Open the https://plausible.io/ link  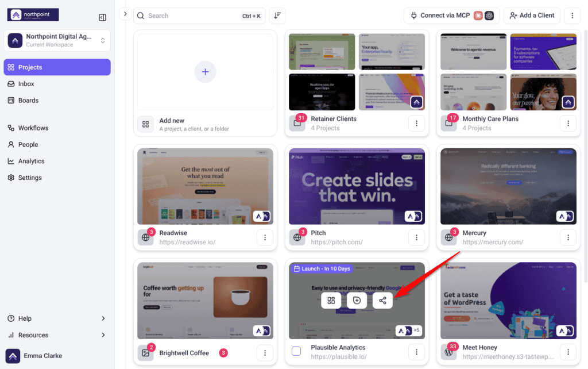point(339,356)
